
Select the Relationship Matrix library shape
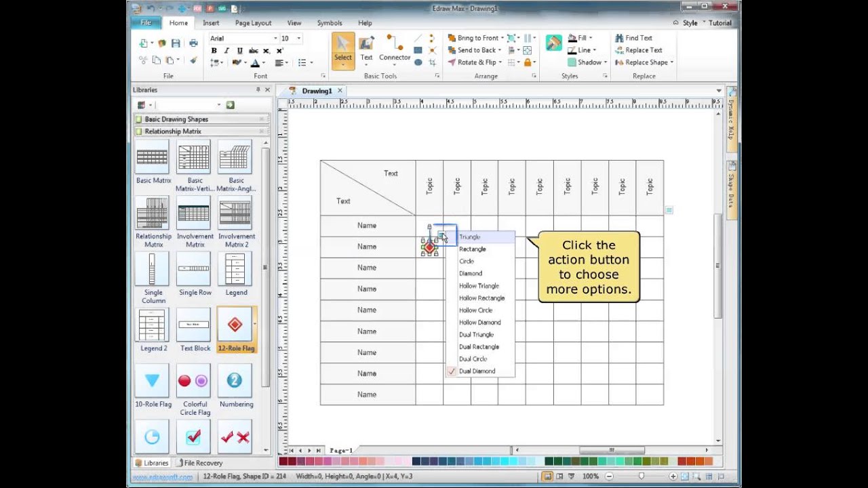coord(153,214)
